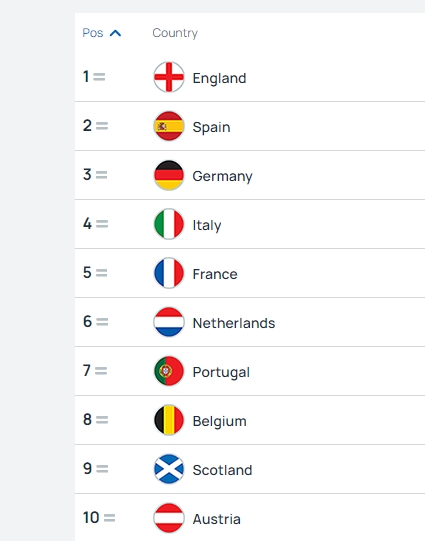Click the France flag icon
Screen dimensions: 425x541
click(x=169, y=273)
